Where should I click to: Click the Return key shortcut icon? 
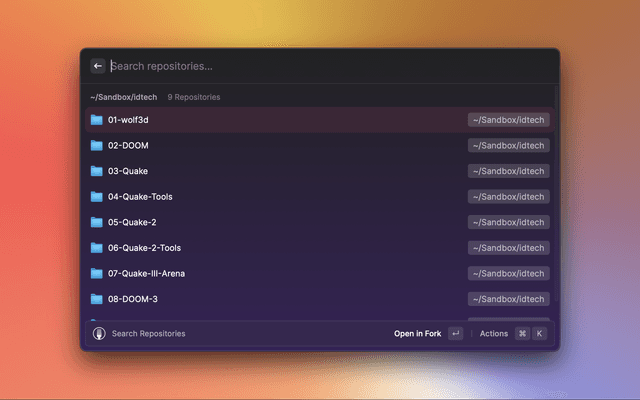click(x=456, y=333)
